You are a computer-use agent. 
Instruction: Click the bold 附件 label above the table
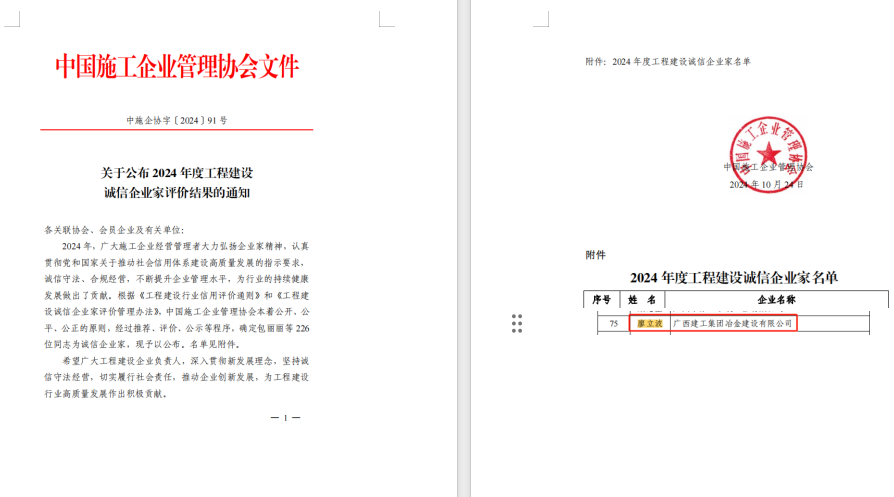(x=596, y=255)
